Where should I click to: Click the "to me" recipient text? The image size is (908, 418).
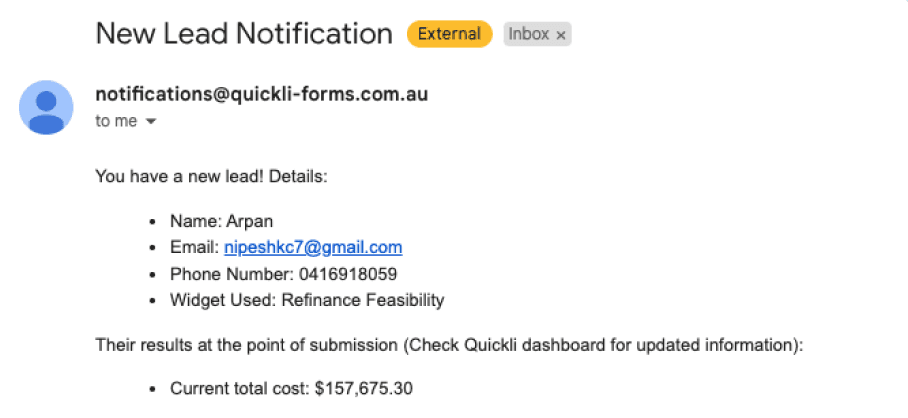pos(116,122)
